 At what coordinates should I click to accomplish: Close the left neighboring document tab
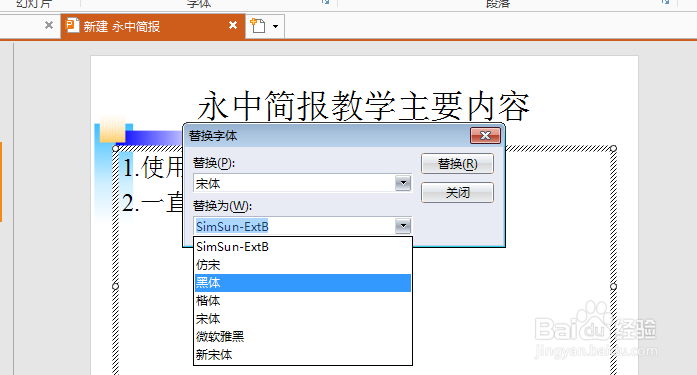pyautogui.click(x=49, y=25)
